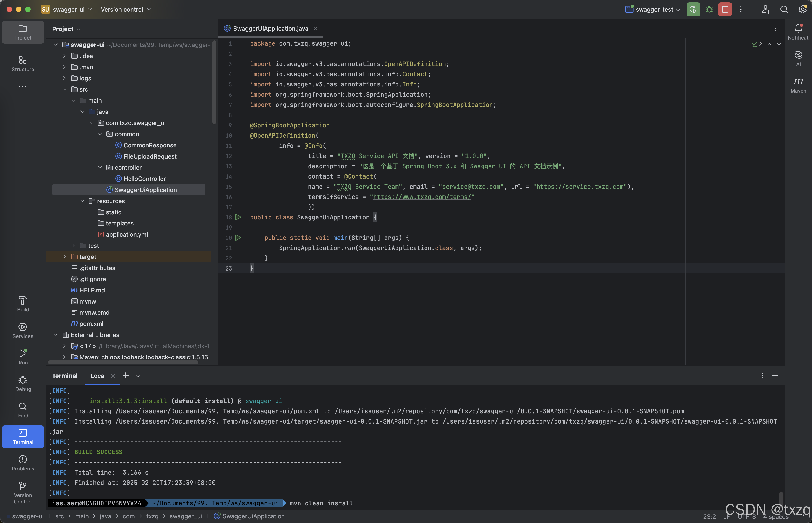
Task: Click the Debug bug icon in top toolbar
Action: click(709, 10)
